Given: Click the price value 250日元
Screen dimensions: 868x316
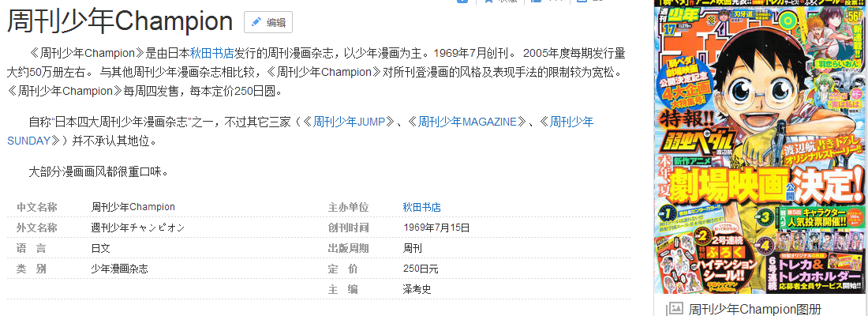Looking at the screenshot, I should point(420,269).
